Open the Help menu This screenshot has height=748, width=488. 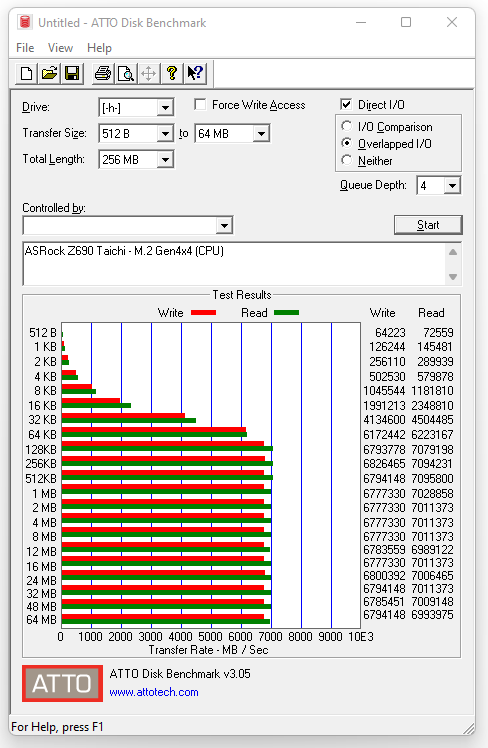coord(99,48)
